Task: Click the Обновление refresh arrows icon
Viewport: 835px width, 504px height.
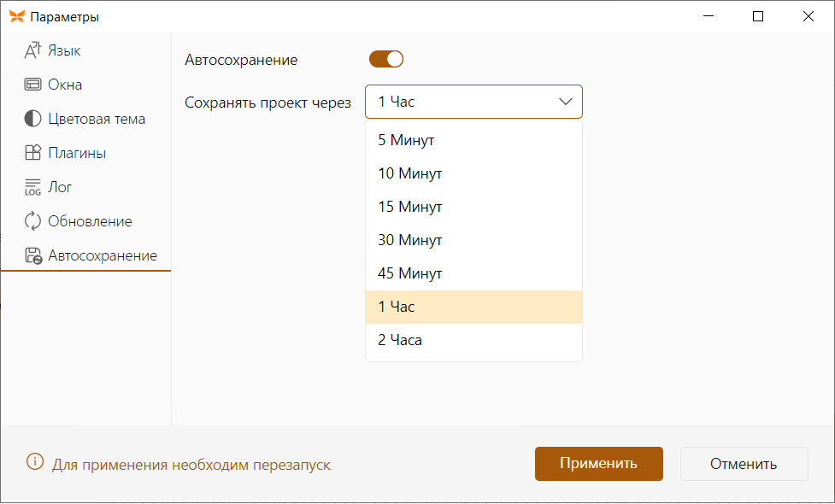Action: (32, 221)
